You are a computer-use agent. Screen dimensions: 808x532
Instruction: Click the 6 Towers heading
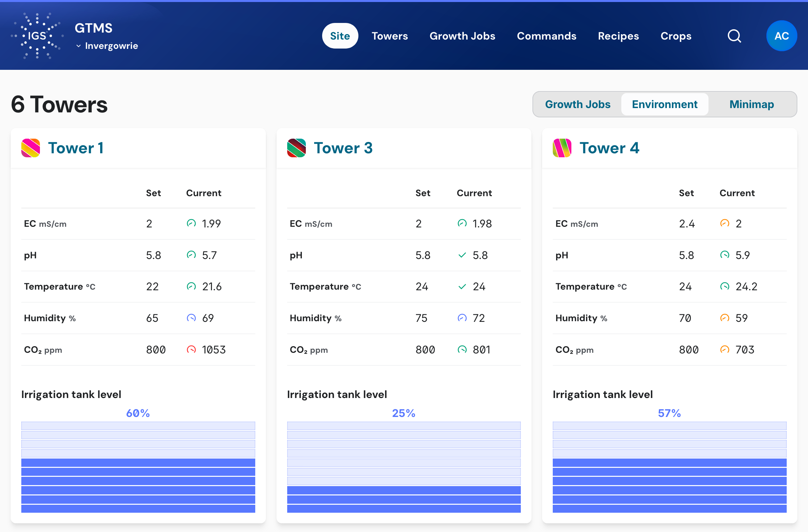pyautogui.click(x=59, y=104)
